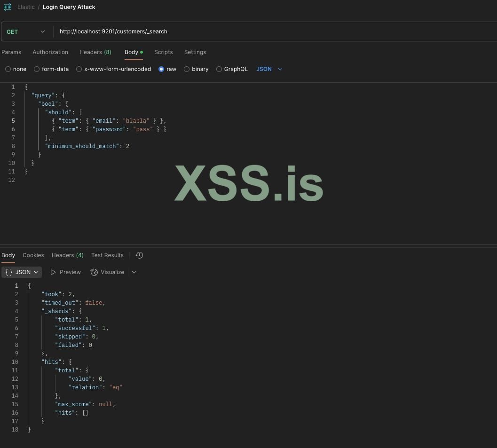The width and height of the screenshot is (497, 448).
Task: Click the "took": 2 response line
Action: pyautogui.click(x=58, y=294)
